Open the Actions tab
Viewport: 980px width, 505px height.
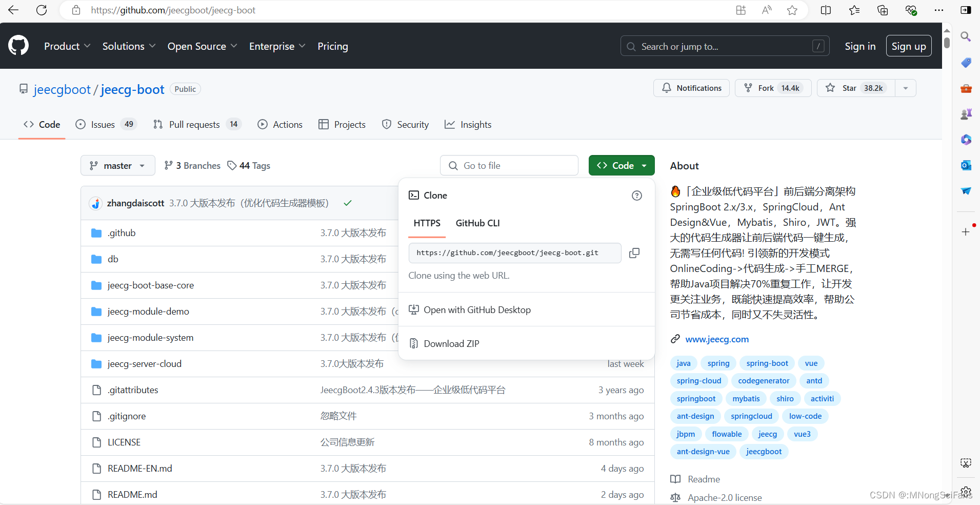(280, 124)
